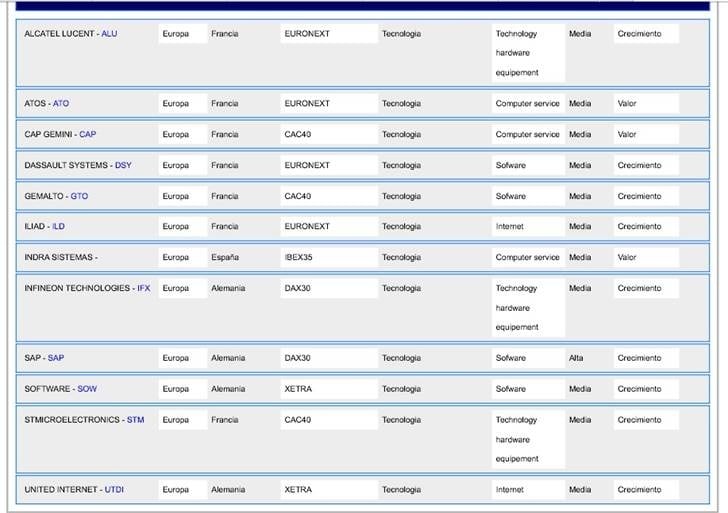Click Internet in the Iliad row

(509, 227)
